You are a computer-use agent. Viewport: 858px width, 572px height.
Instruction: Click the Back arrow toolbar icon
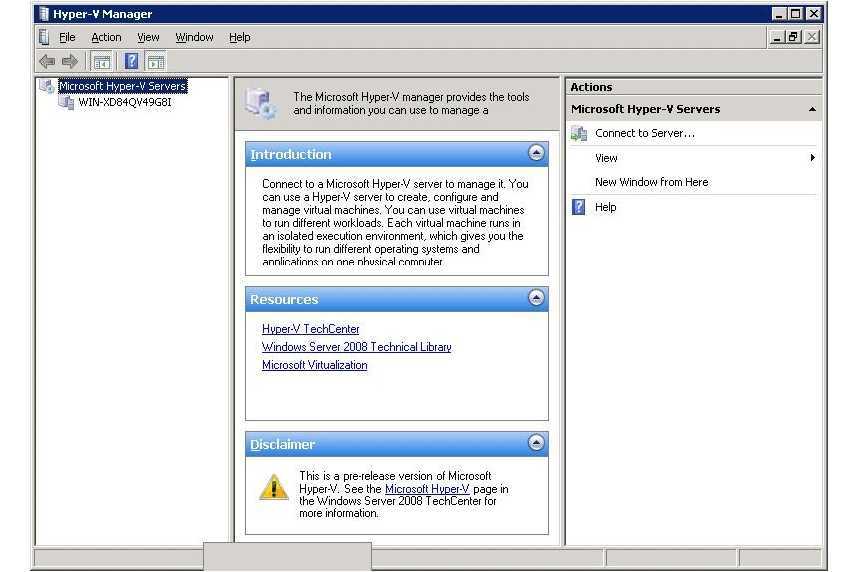[x=47, y=62]
